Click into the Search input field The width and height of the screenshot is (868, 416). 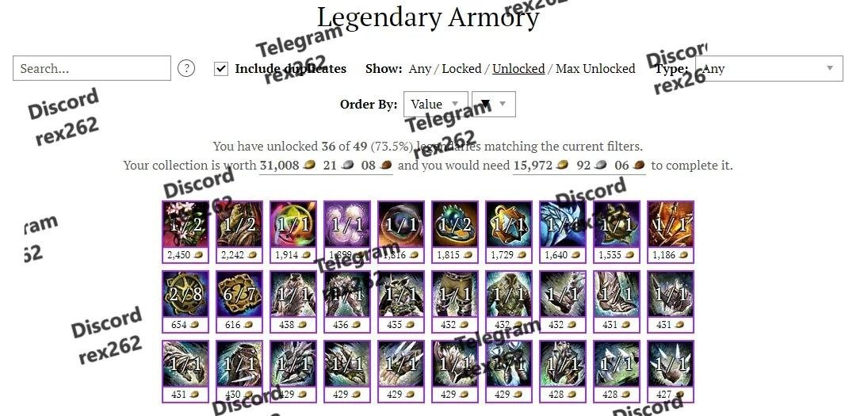pyautogui.click(x=92, y=69)
